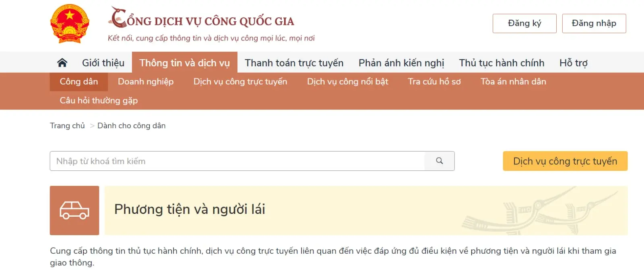Focus the Nhập từ khoá tìm kiếm field

(x=237, y=161)
